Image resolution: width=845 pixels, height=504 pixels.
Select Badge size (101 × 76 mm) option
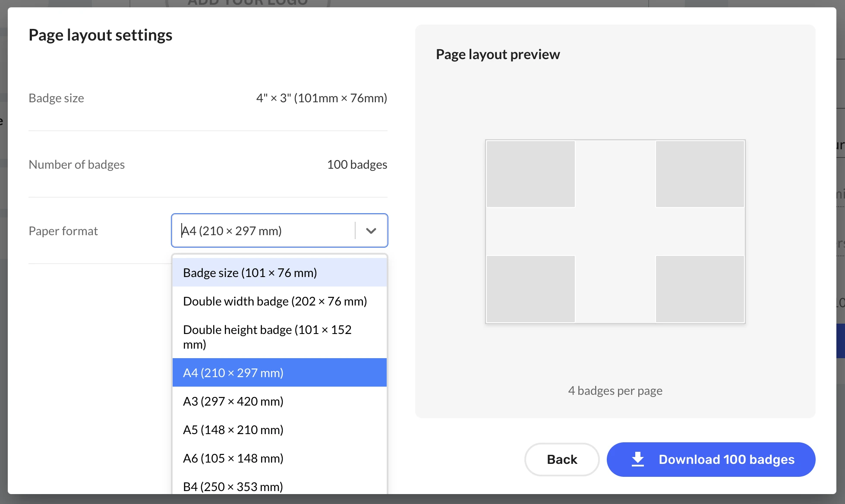[249, 272]
